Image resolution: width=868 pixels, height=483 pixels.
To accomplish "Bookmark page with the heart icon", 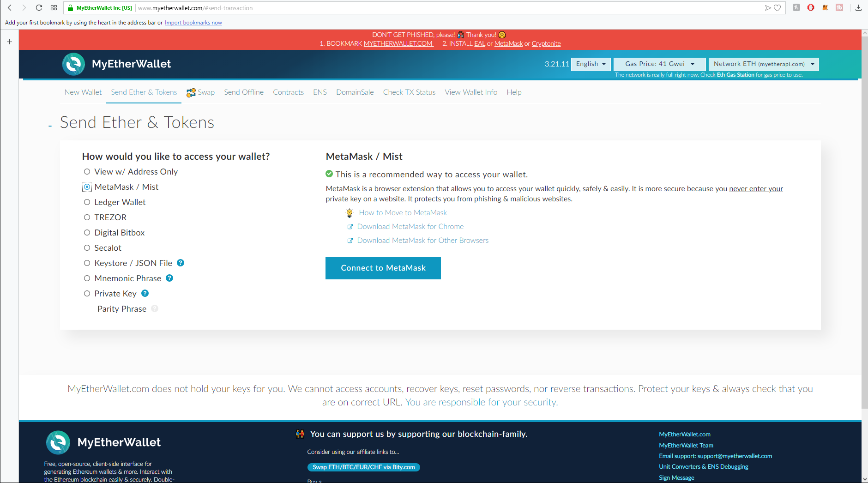I will click(778, 8).
